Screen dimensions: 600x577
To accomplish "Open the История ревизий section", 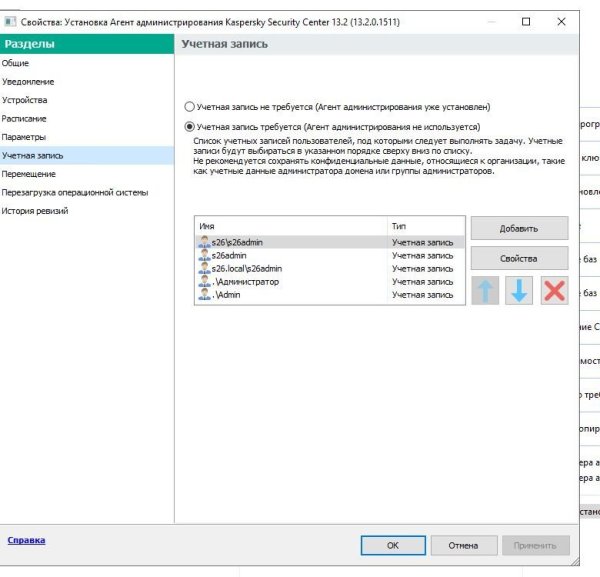I will point(87,211).
